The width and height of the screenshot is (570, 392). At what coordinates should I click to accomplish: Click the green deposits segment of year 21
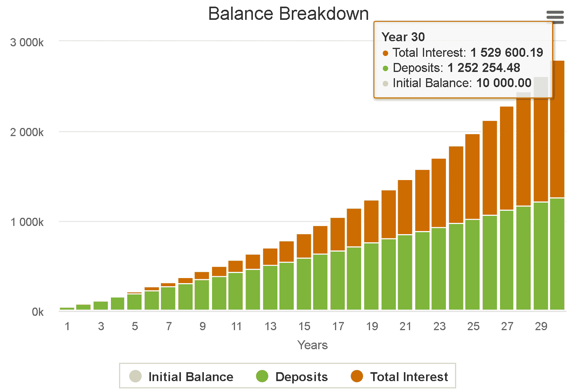(x=405, y=272)
